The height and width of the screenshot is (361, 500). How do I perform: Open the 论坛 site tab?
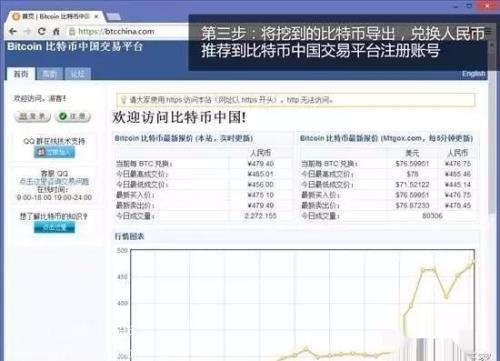click(x=77, y=74)
